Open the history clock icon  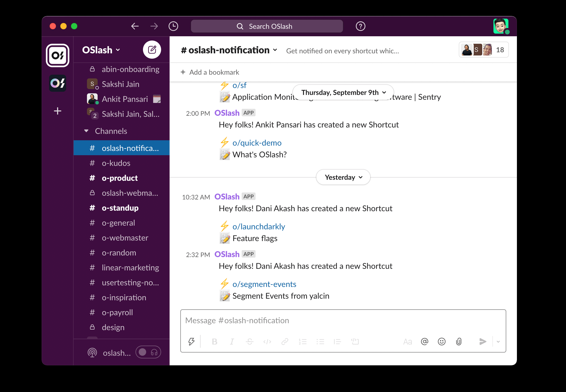[173, 26]
